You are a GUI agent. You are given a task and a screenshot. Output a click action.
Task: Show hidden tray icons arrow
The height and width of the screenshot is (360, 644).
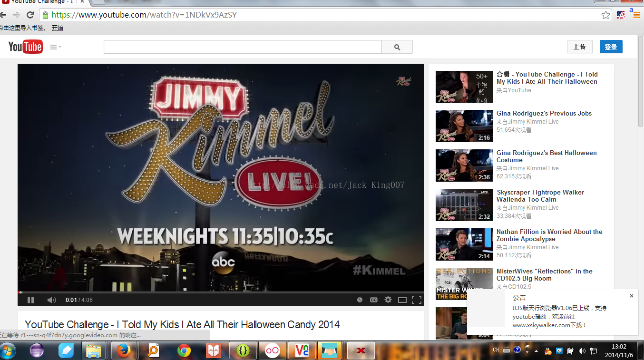point(536,351)
